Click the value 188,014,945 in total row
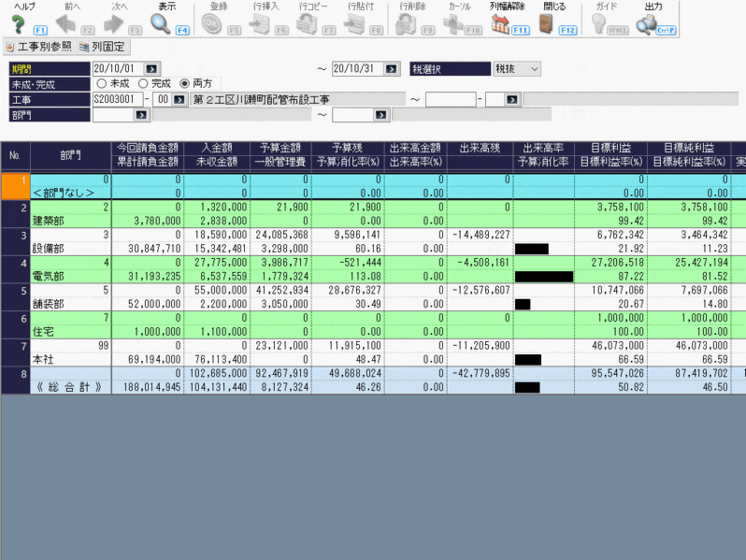746x560 pixels. coord(151,387)
